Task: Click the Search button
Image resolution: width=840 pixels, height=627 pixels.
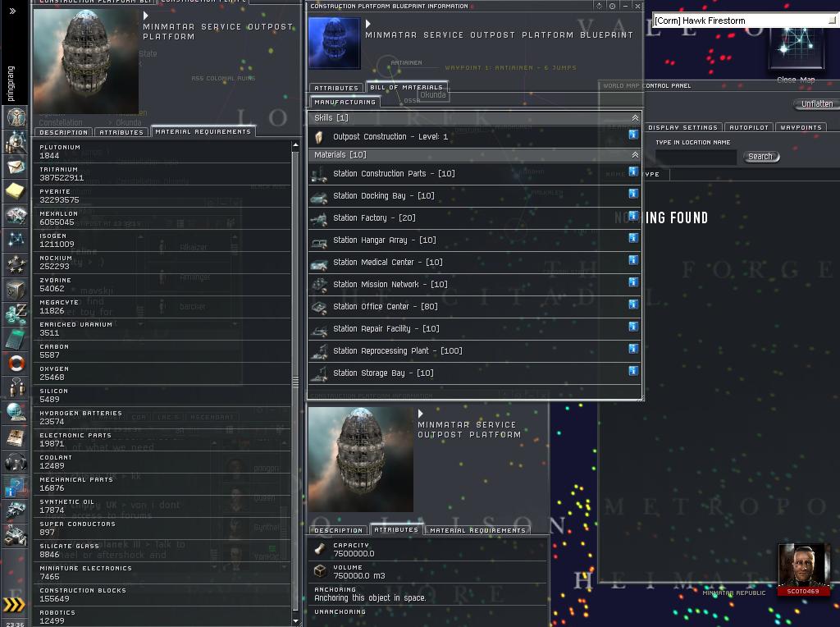Action: click(760, 157)
